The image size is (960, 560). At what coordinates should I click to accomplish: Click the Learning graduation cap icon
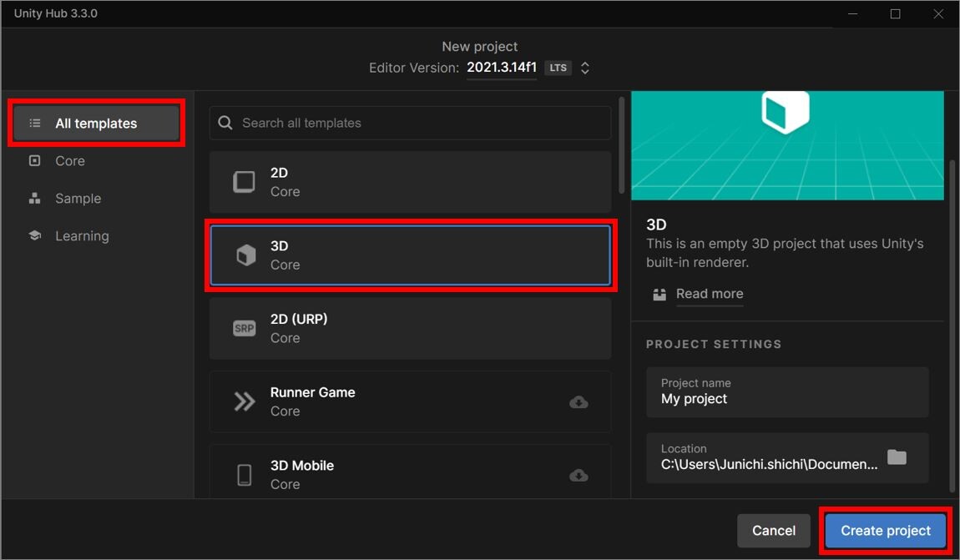pos(35,235)
